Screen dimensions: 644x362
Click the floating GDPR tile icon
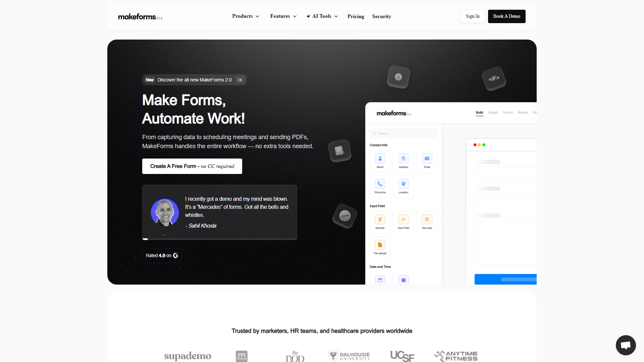point(345,216)
